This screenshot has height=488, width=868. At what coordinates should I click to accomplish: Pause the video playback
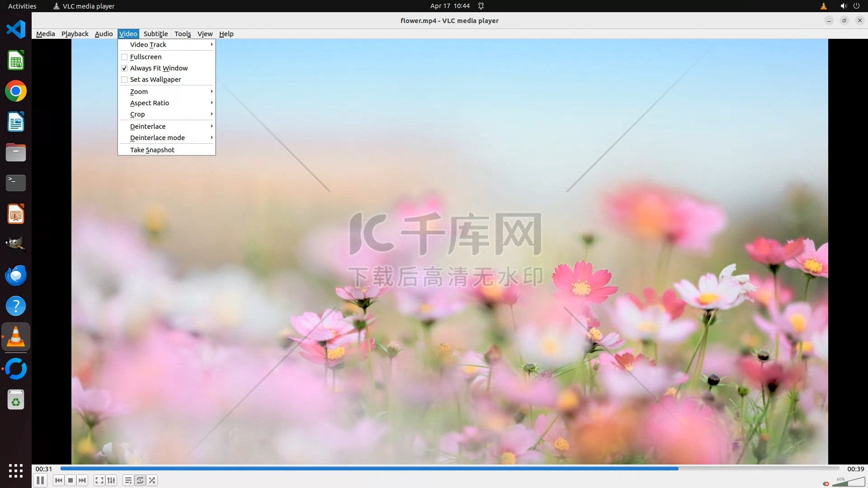(40, 480)
